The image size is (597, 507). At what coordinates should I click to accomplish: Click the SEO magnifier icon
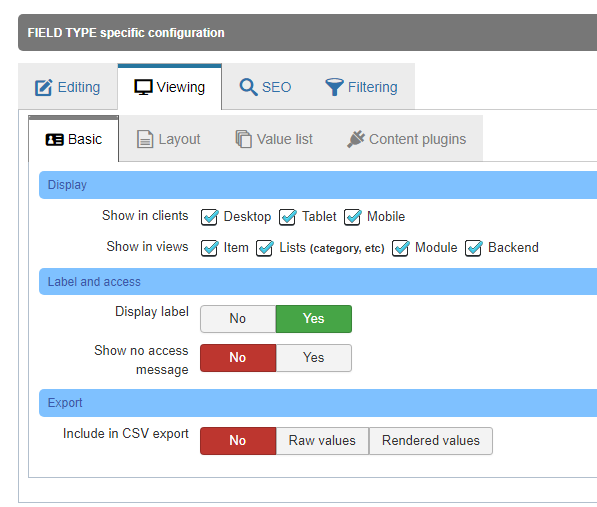(x=248, y=87)
